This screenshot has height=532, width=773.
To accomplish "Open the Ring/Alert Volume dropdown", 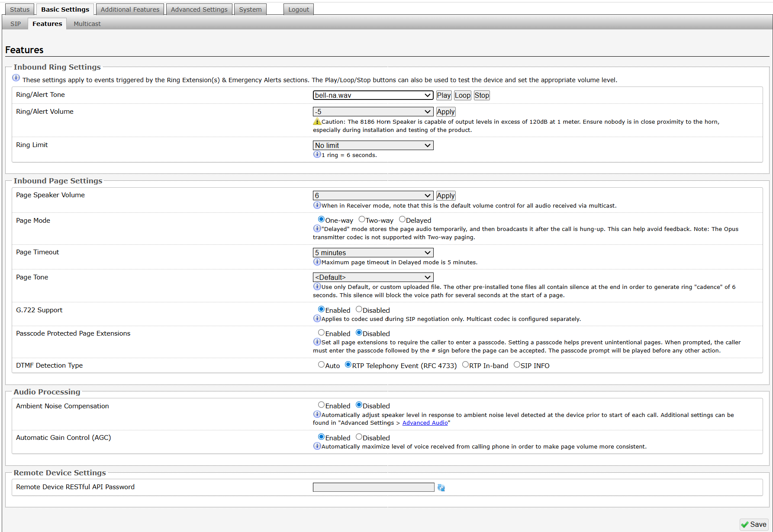I will coord(373,112).
